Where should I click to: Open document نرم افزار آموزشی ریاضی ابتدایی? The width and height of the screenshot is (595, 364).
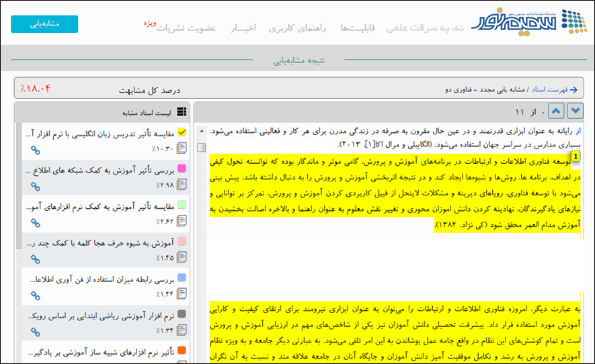[102, 316]
